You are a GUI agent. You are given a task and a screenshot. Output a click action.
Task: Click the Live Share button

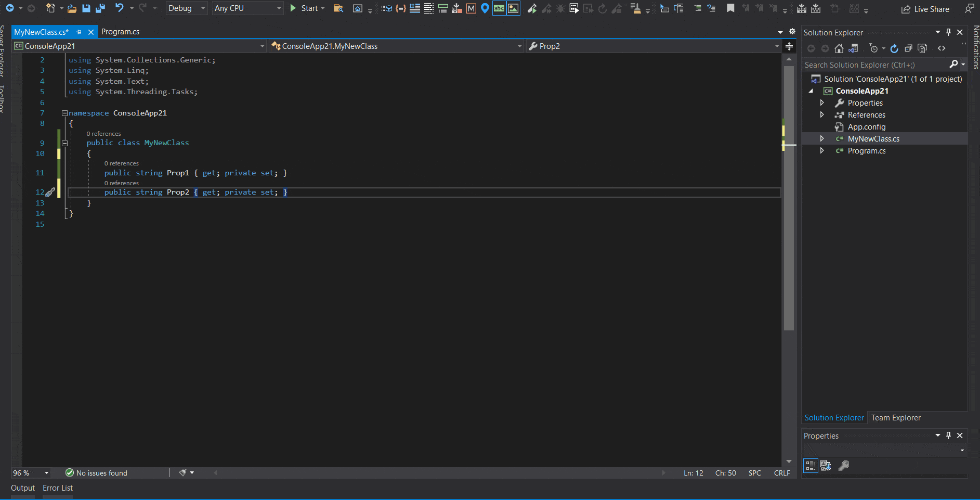[925, 9]
